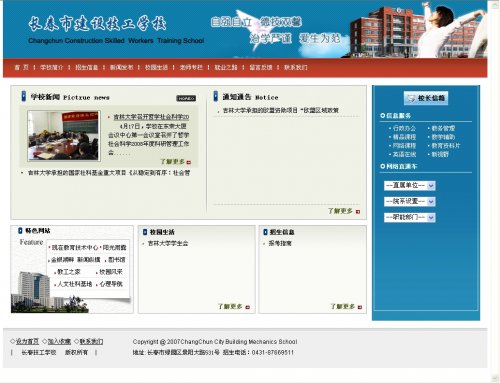
Task: Click the meeting room news photo
Action: tap(64, 136)
